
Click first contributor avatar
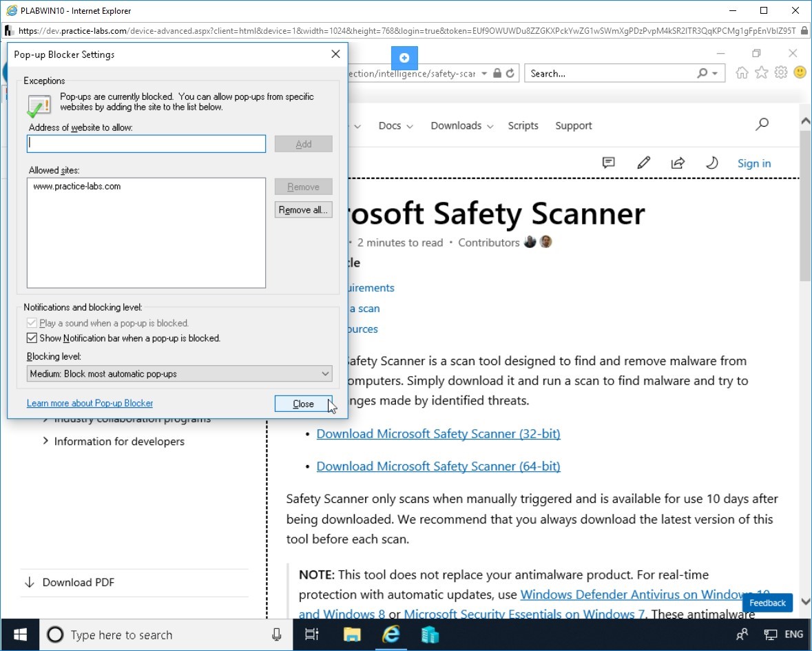click(530, 242)
